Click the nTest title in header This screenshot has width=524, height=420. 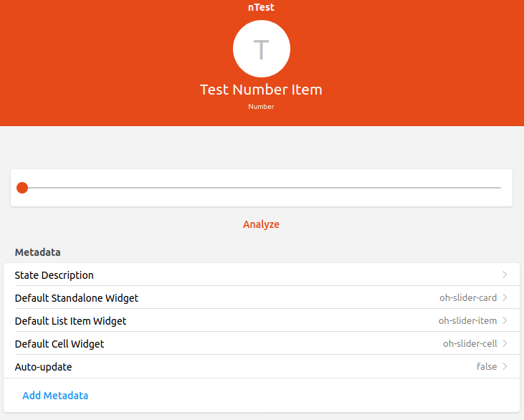click(x=261, y=8)
